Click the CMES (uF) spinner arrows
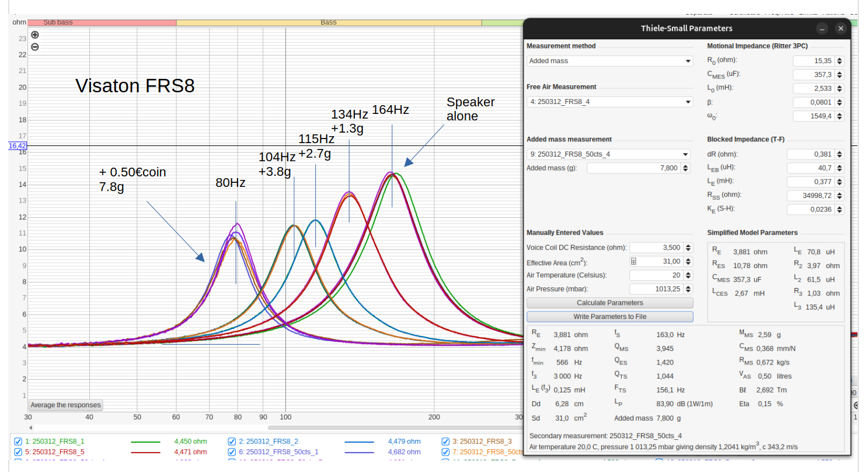Screen dimensions: 868x472 839,75
